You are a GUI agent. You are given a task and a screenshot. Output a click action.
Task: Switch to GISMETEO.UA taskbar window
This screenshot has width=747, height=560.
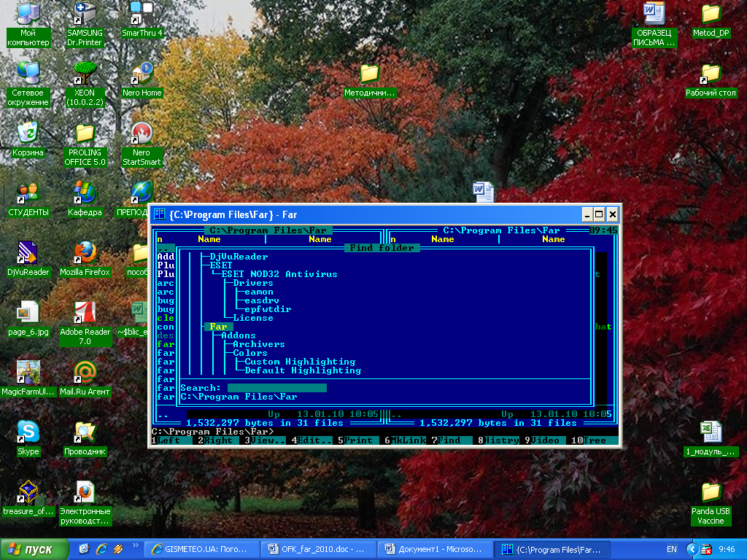[x=201, y=549]
